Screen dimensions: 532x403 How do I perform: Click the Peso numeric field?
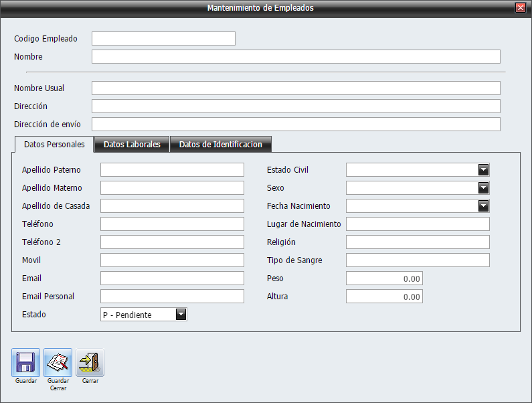pyautogui.click(x=384, y=278)
